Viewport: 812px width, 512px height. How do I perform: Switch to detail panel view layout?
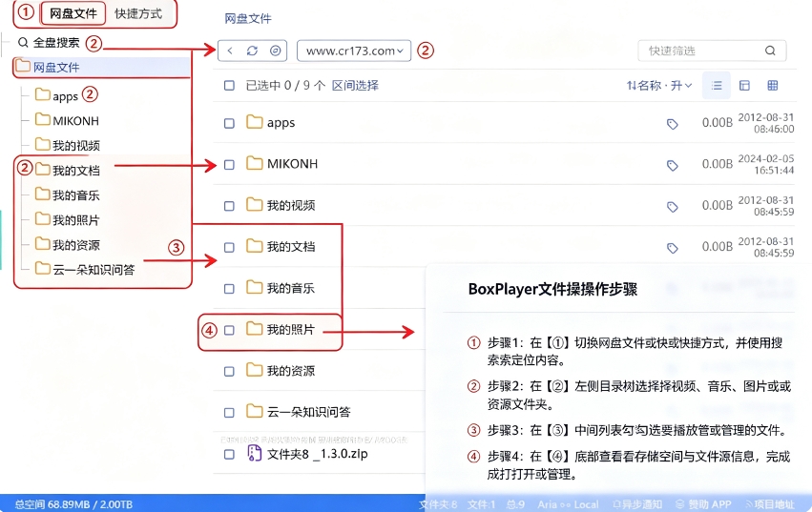pyautogui.click(x=744, y=86)
